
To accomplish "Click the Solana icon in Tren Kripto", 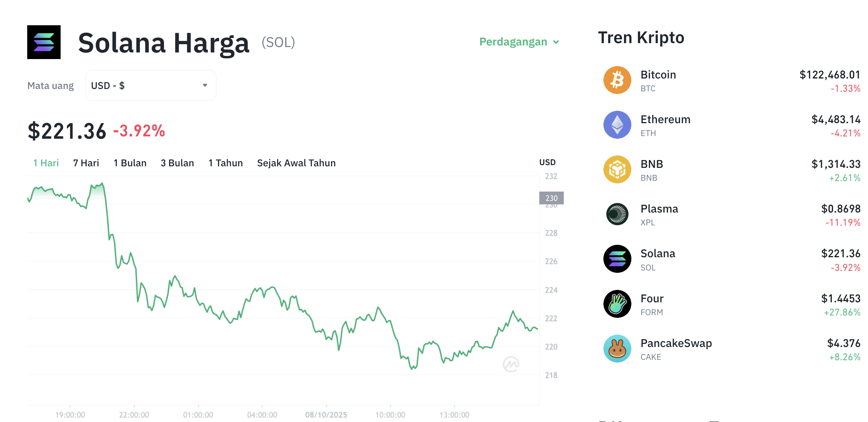I will point(617,259).
